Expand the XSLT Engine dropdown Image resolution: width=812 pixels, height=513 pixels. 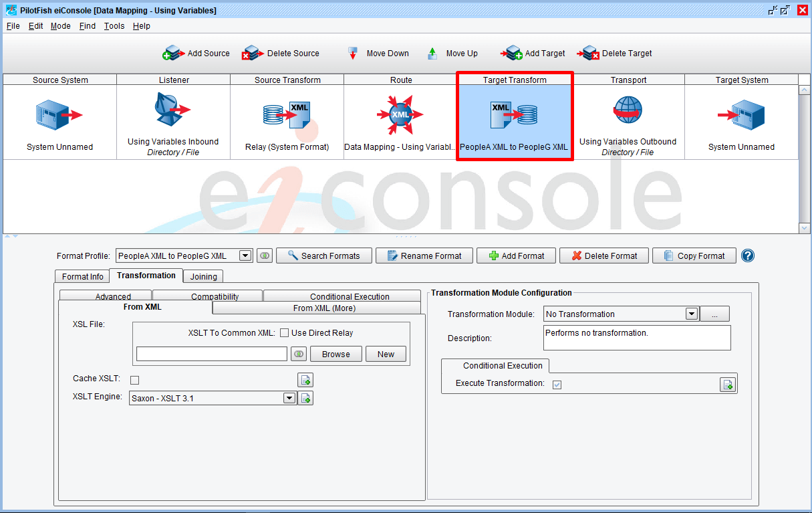click(289, 399)
